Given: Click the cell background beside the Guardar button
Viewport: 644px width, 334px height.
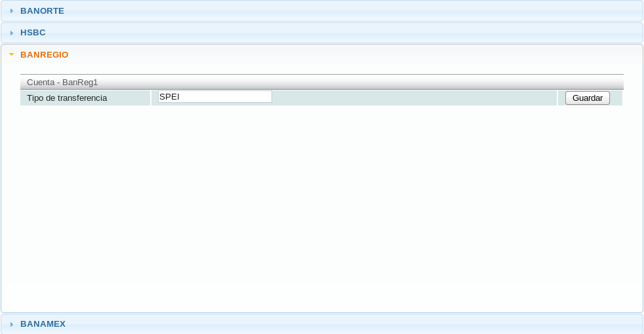Looking at the screenshot, I should 616,98.
